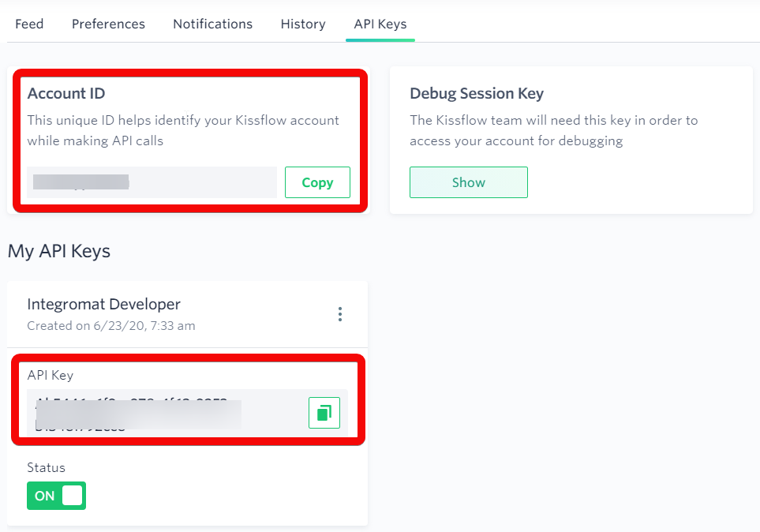Click the Account ID heading
760x532 pixels.
click(x=66, y=93)
